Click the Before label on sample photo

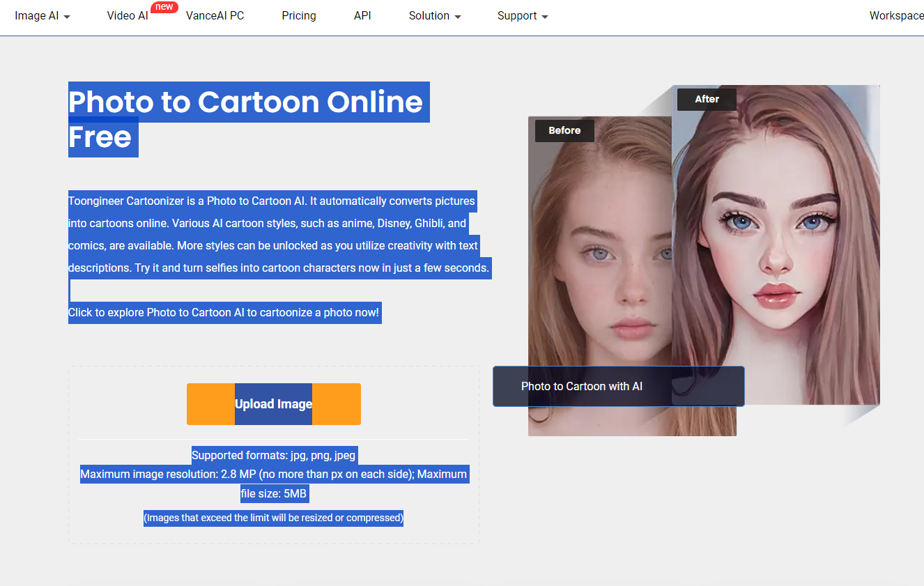564,130
